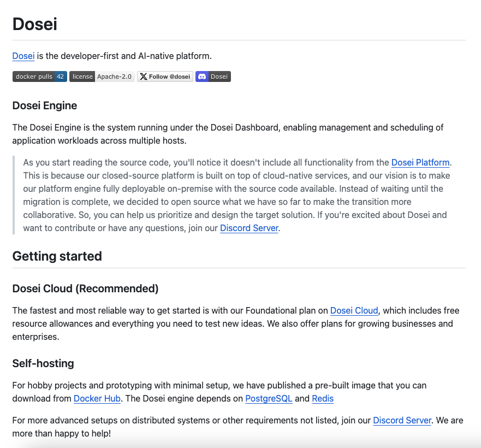Open the Dosei link in the intro sentence
Screen dimensions: 481x448
(23, 56)
